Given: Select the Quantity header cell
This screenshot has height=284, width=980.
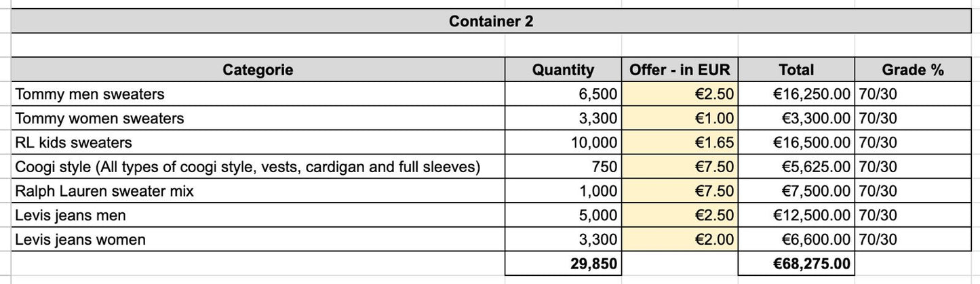Looking at the screenshot, I should click(563, 69).
